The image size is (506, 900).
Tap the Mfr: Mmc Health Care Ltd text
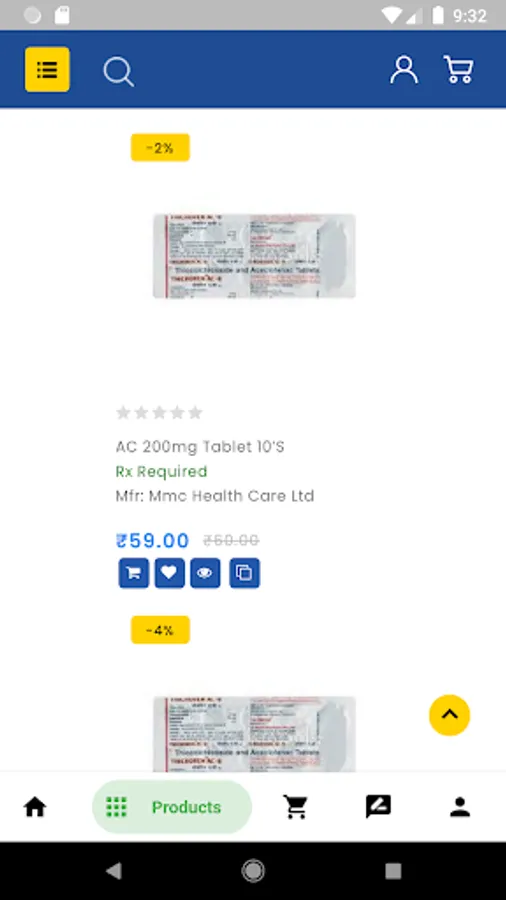coord(215,496)
